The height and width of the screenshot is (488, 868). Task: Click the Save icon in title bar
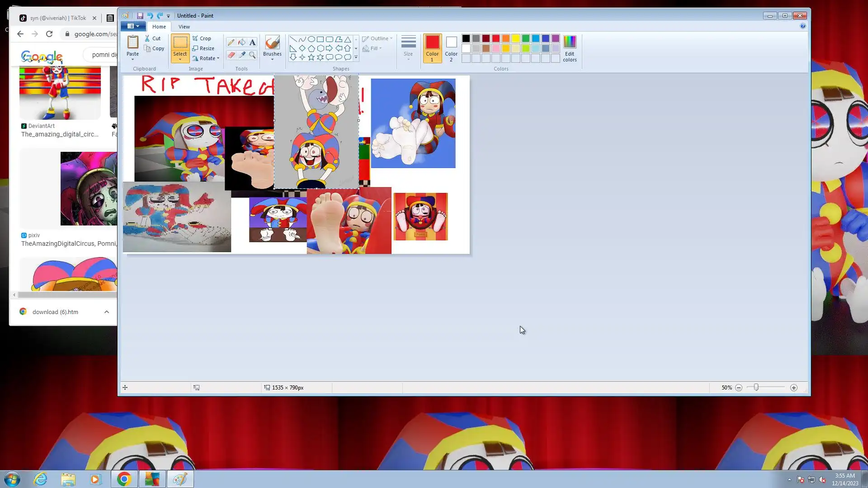140,16
